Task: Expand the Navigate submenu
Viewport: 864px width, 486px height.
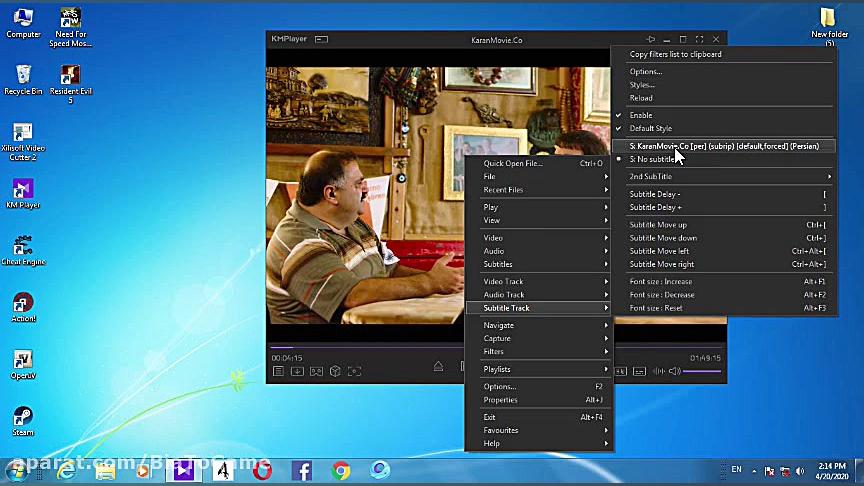Action: (x=540, y=325)
